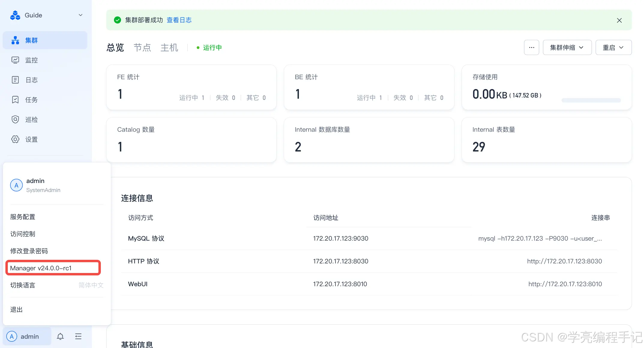The image size is (644, 348).
Task: Click the Catalog 数量 card
Action: click(x=191, y=140)
